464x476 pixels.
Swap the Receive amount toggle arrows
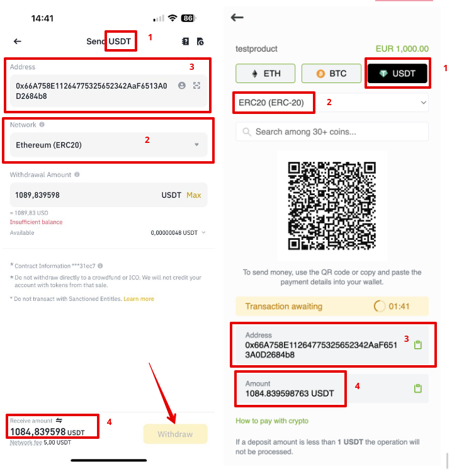(x=59, y=421)
